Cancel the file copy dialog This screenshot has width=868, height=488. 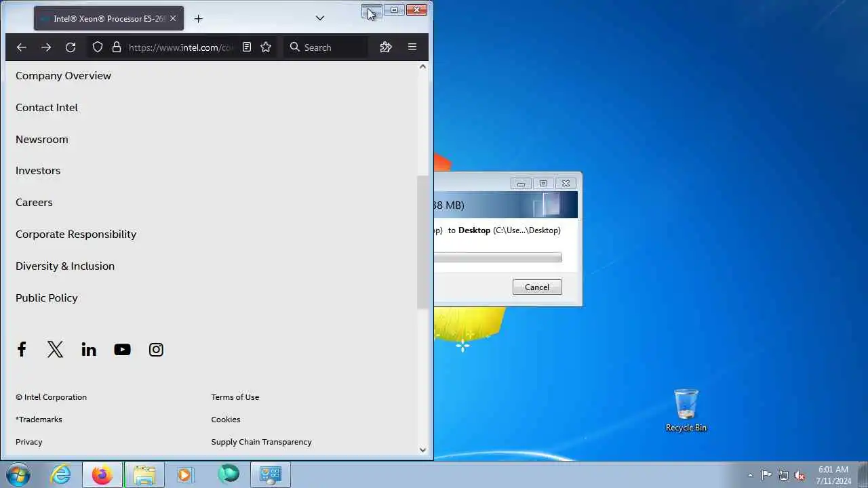point(537,287)
